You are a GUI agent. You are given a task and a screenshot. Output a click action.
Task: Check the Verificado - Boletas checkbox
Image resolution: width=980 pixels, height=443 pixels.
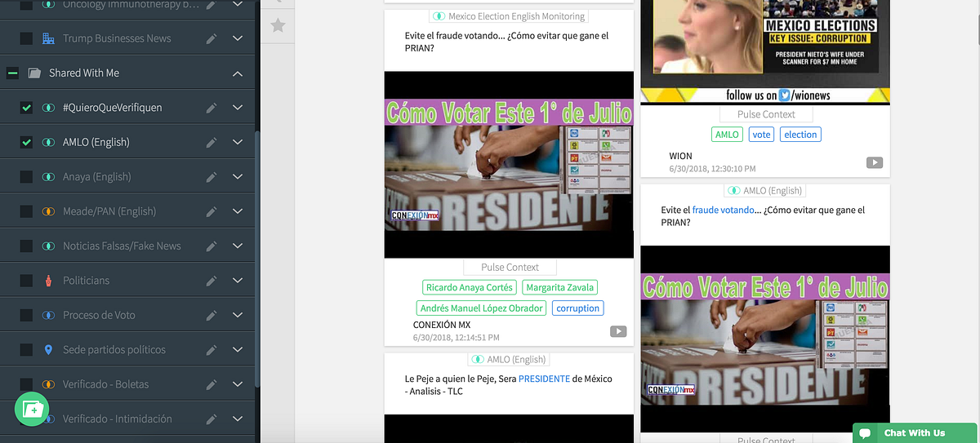coord(26,383)
